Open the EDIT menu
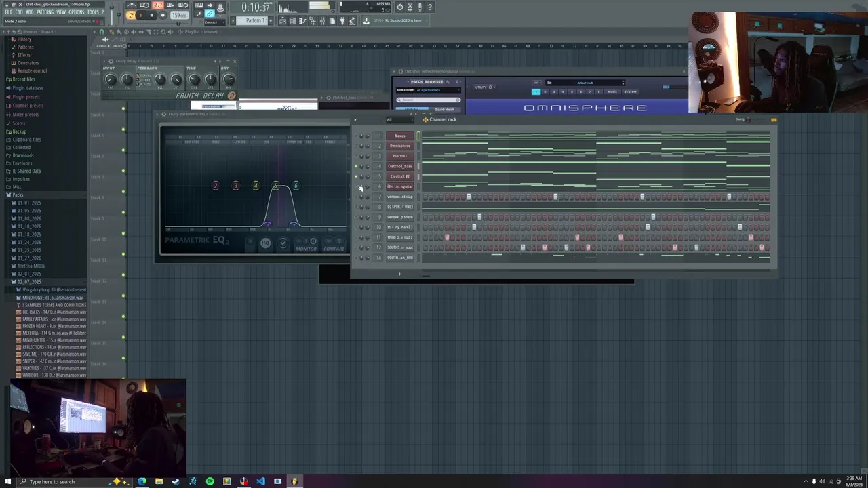 (20, 12)
